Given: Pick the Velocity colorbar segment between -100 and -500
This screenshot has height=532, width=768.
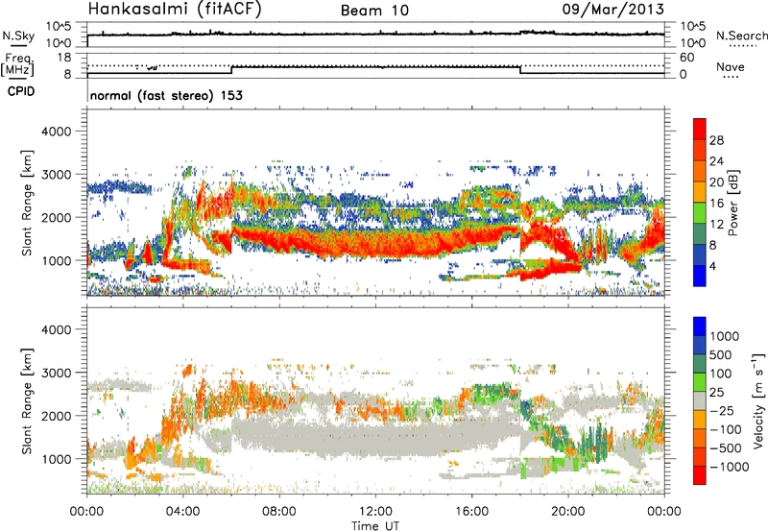Looking at the screenshot, I should (700, 438).
